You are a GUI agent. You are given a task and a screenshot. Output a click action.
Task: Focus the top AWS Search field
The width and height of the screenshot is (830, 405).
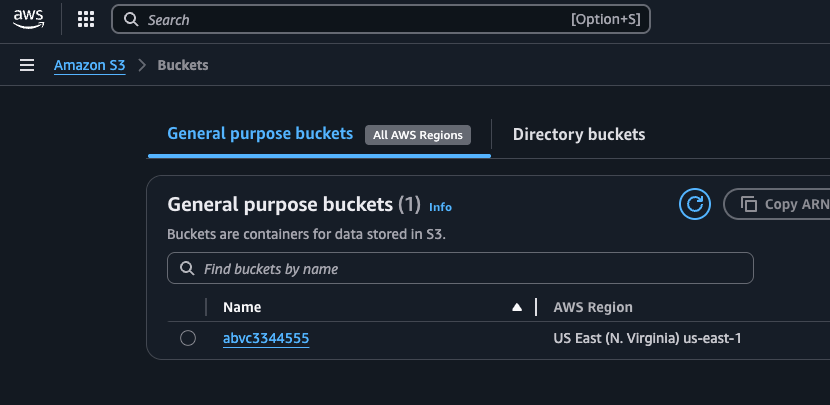click(381, 20)
